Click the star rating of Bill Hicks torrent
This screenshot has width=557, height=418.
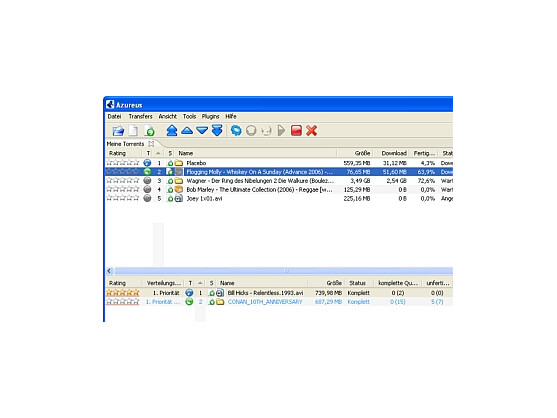(x=123, y=293)
